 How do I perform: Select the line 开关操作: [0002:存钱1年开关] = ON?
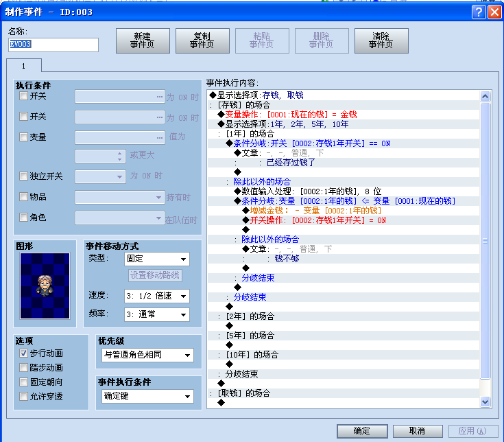click(x=344, y=220)
